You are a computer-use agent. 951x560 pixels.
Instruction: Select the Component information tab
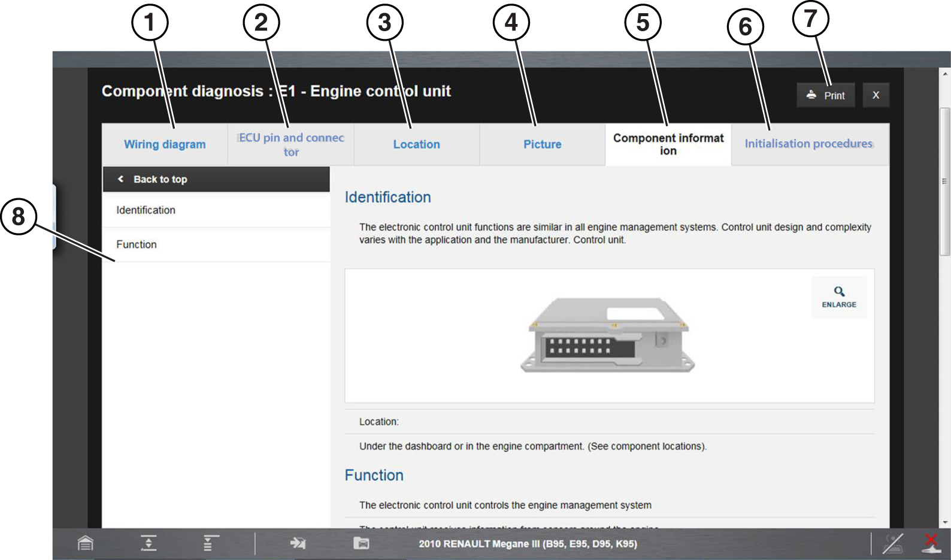coord(668,144)
